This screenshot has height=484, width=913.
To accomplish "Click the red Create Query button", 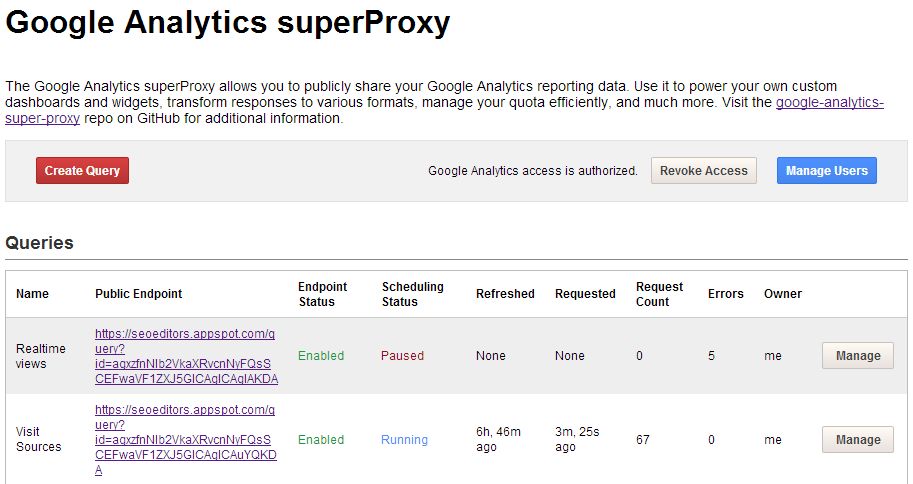I will [x=82, y=171].
